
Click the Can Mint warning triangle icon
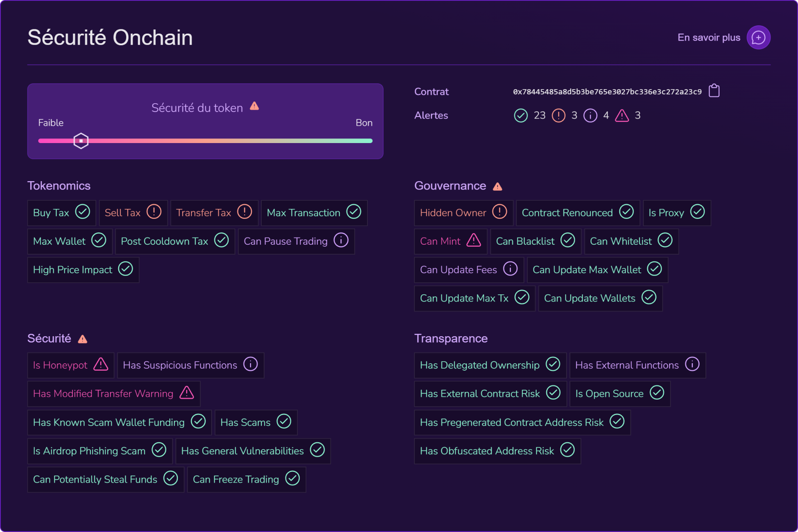point(474,240)
